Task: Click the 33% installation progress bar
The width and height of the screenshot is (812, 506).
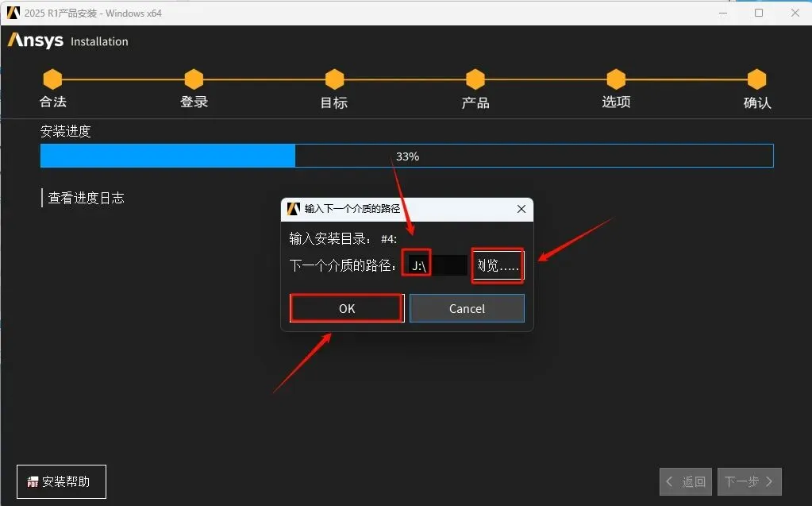Action: (407, 156)
